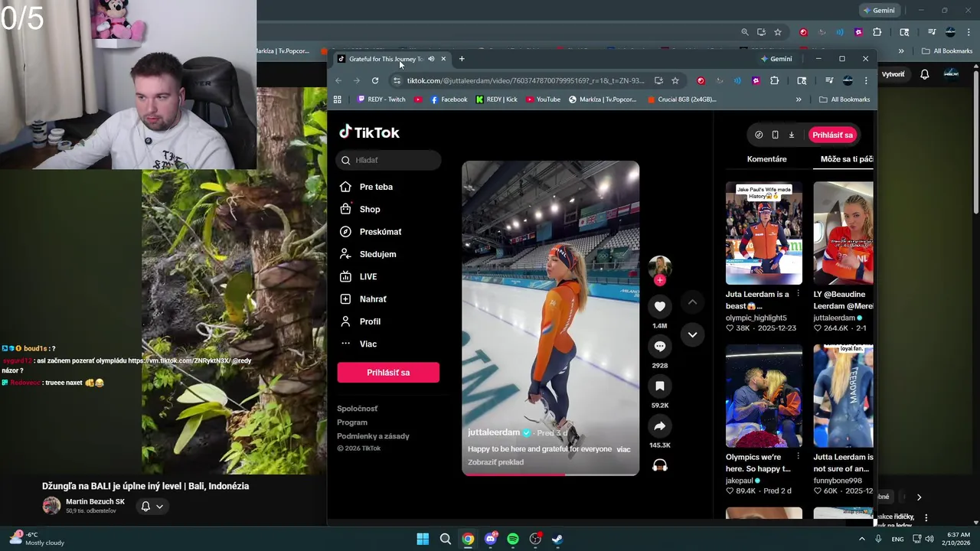Image resolution: width=980 pixels, height=551 pixels.
Task: Open the juttaleerdam username on the video
Action: tap(494, 432)
